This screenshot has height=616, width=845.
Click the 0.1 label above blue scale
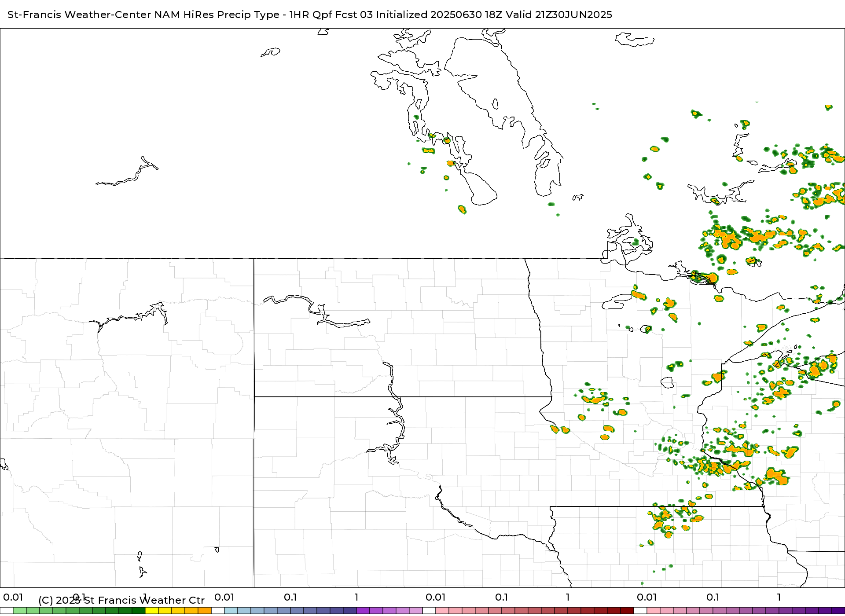(290, 597)
